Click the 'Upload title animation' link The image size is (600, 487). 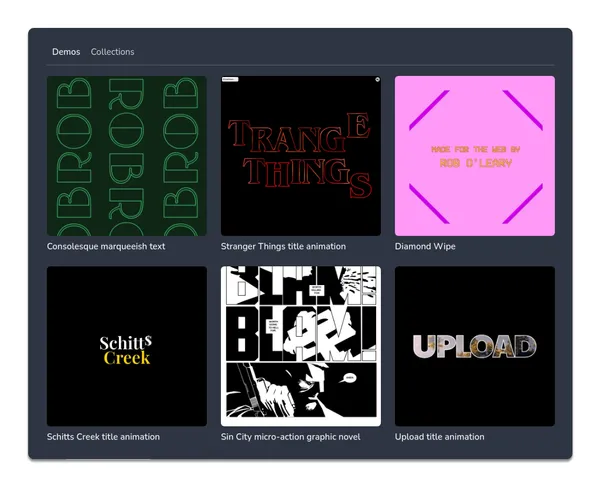click(440, 437)
